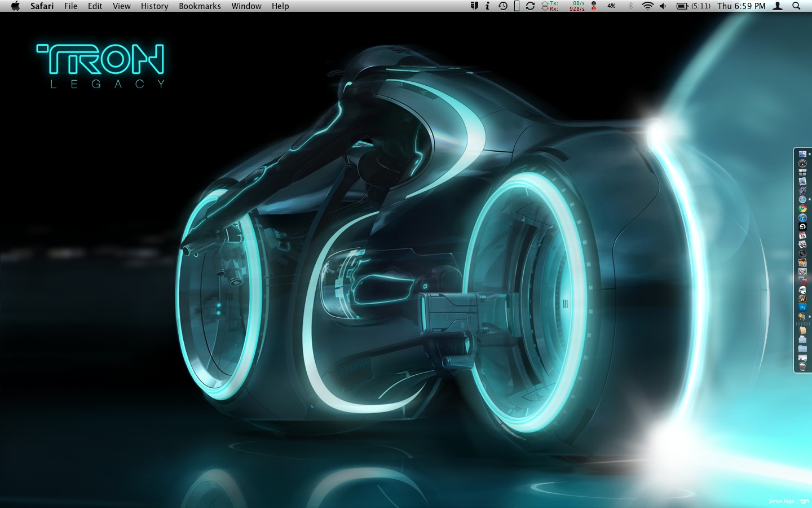812x508 pixels.
Task: Click the red-blue overlapping squares dock icon
Action: click(802, 281)
